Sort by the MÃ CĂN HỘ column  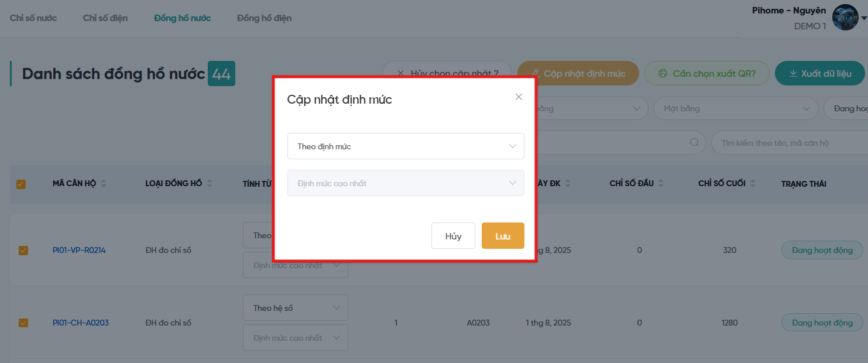pos(104,184)
